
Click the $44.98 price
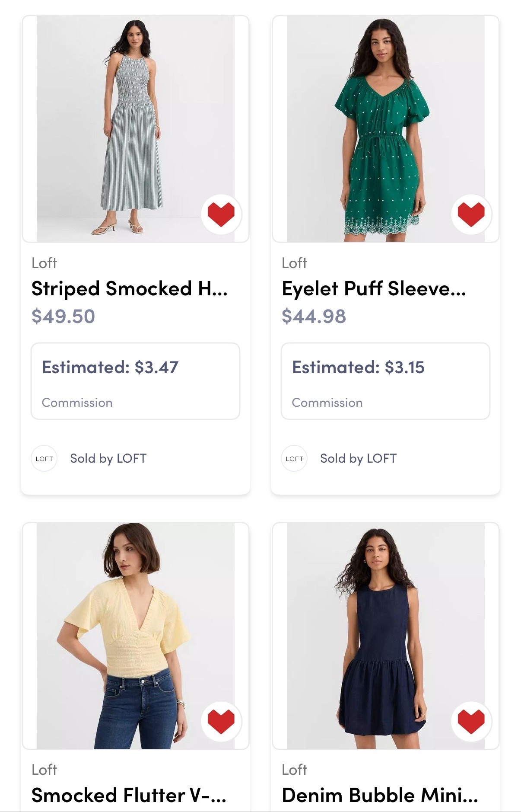pyautogui.click(x=314, y=316)
